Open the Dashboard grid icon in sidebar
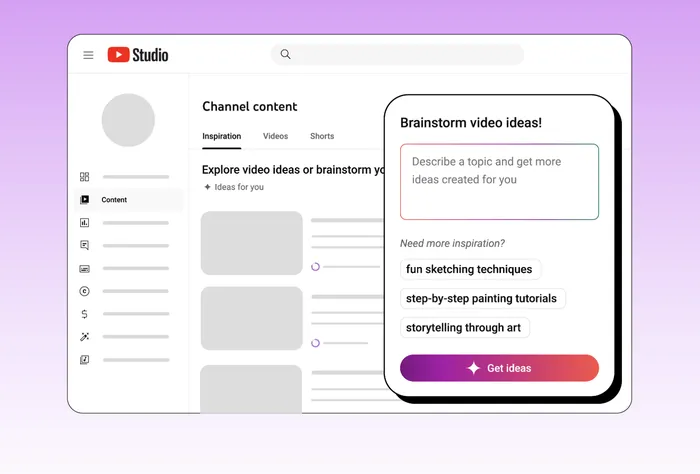The width and height of the screenshot is (700, 474). click(85, 177)
